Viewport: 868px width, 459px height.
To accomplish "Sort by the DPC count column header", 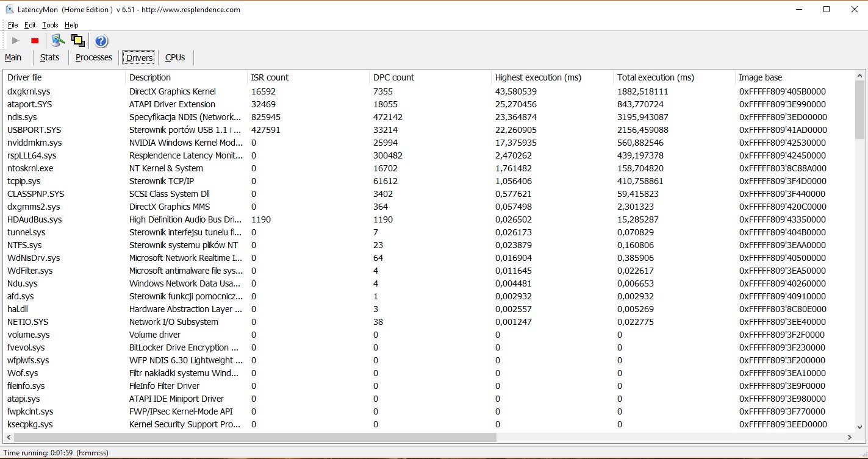I will [x=430, y=77].
